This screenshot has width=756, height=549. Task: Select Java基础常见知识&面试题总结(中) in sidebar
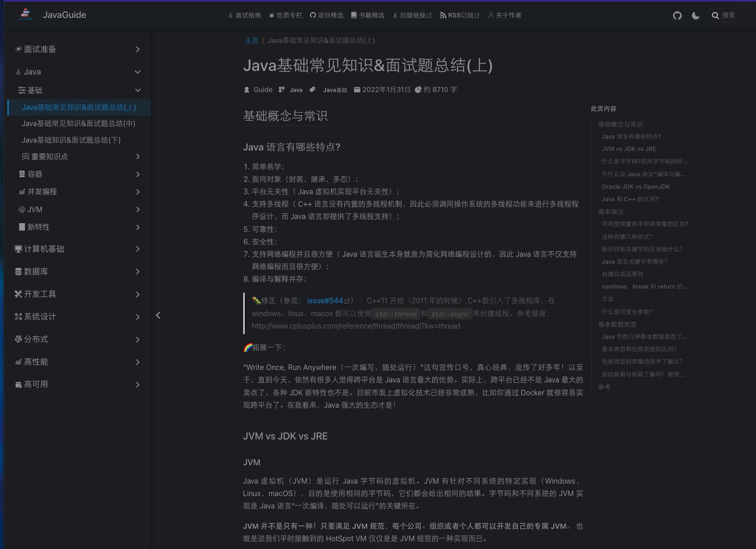click(x=78, y=123)
